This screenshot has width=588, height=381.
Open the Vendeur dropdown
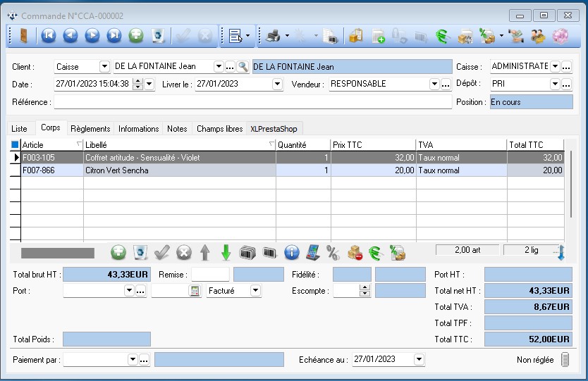(434, 84)
